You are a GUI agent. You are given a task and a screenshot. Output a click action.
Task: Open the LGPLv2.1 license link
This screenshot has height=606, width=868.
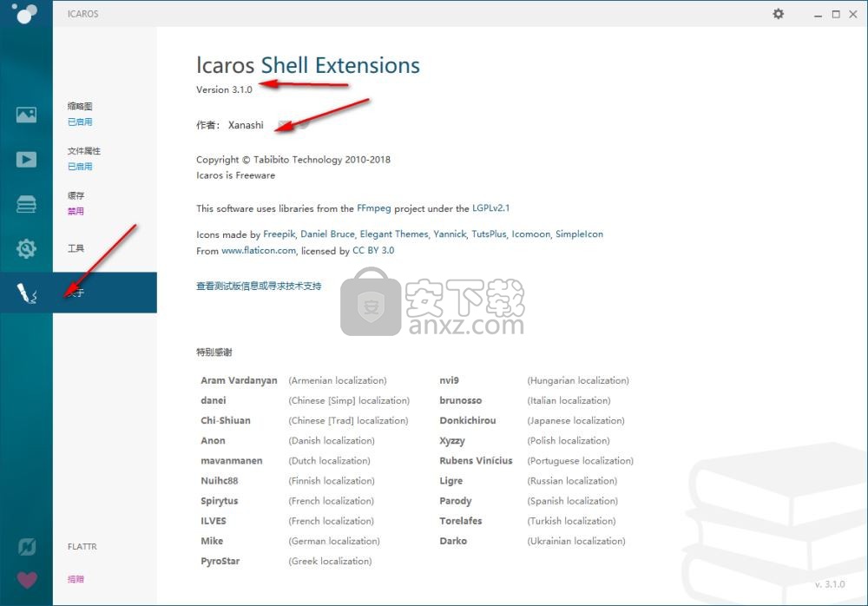pos(490,208)
